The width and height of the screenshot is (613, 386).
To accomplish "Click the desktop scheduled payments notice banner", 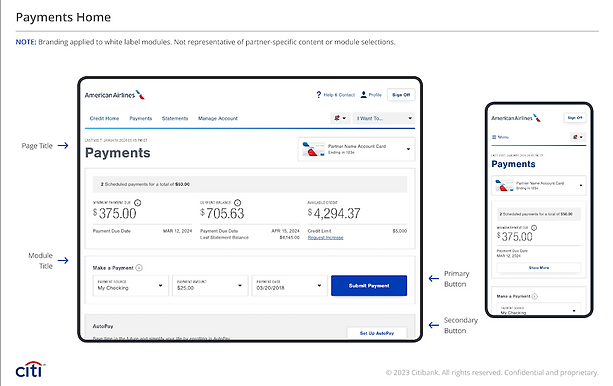I will click(250, 184).
